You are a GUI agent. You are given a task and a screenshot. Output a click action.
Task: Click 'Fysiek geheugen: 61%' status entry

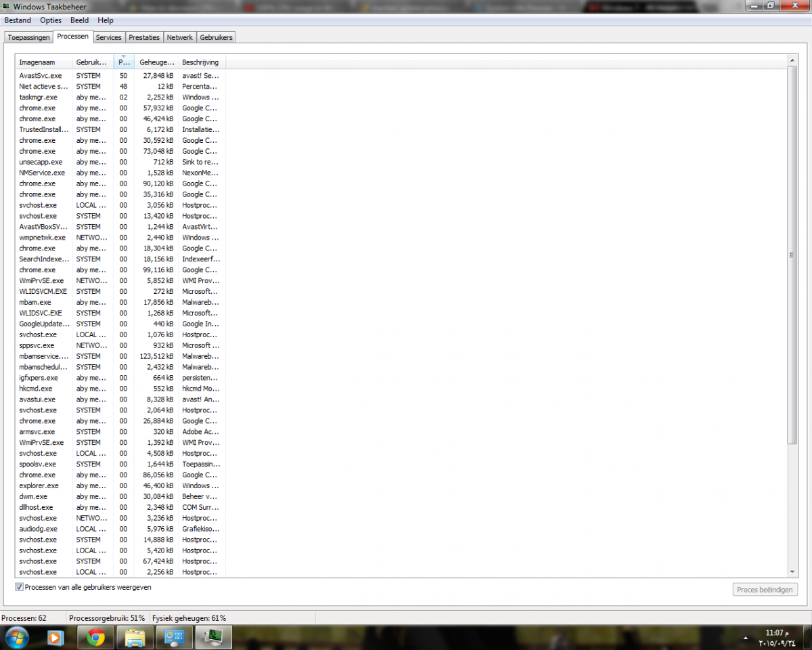pyautogui.click(x=189, y=618)
